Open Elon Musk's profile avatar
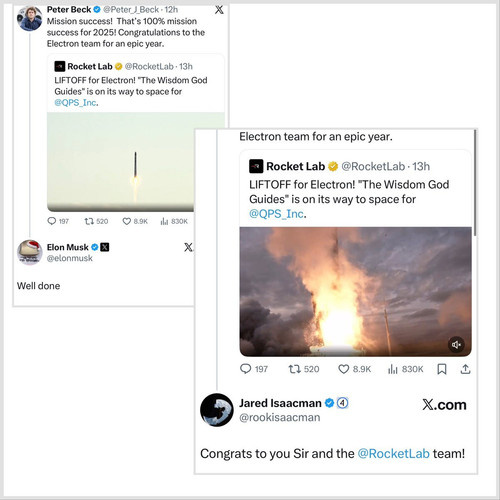The image size is (500, 500). coord(30,252)
